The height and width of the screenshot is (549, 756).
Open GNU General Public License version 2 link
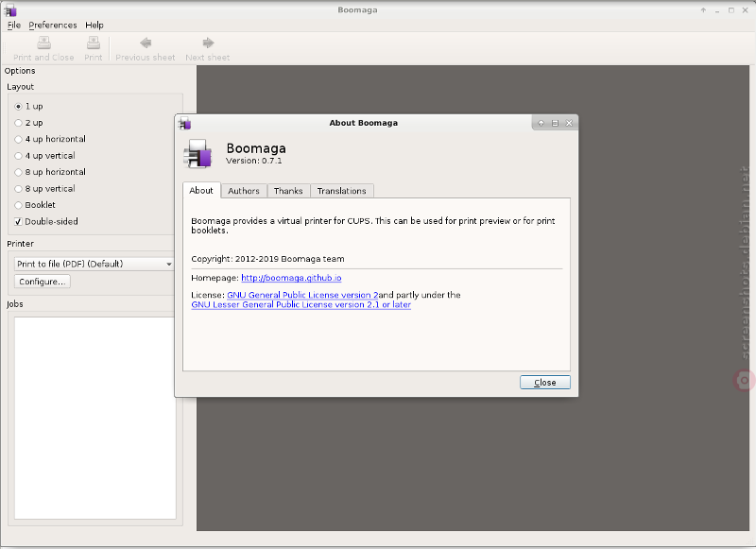pyautogui.click(x=302, y=295)
